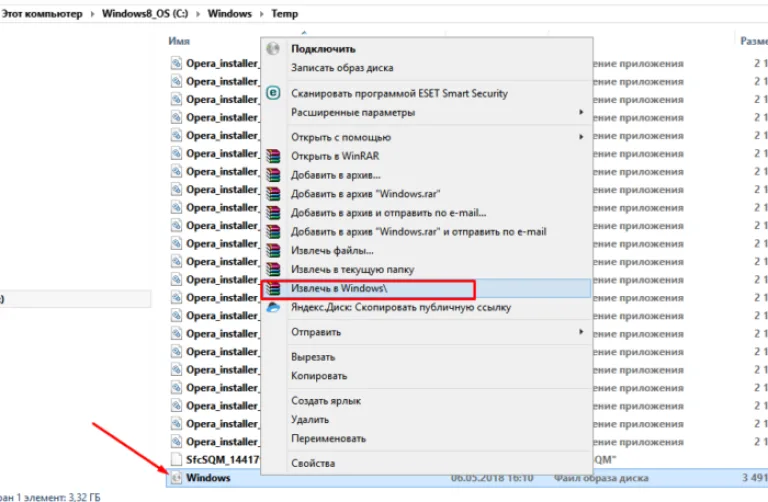The height and width of the screenshot is (502, 768).
Task: Click the date 06.05.2018 16:10 cell
Action: click(x=492, y=478)
